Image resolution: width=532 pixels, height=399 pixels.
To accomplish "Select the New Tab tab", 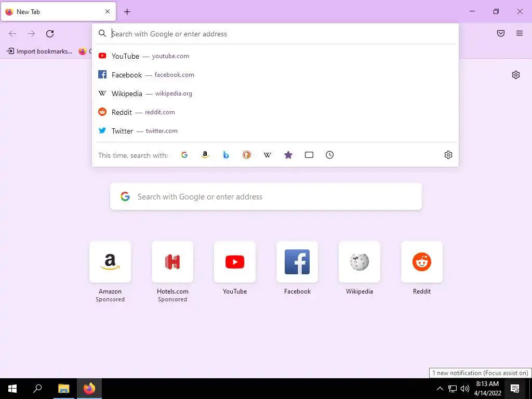I will (x=58, y=11).
